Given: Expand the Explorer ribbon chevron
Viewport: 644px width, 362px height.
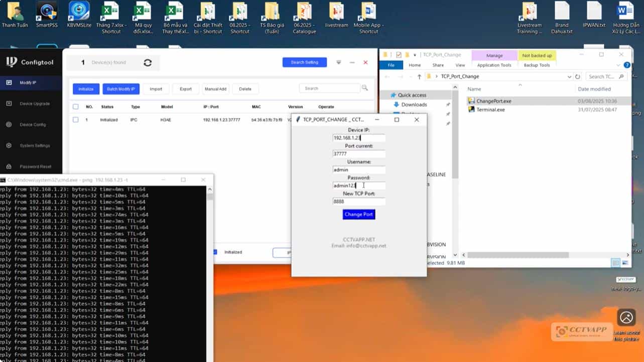Looking at the screenshot, I should [x=619, y=65].
